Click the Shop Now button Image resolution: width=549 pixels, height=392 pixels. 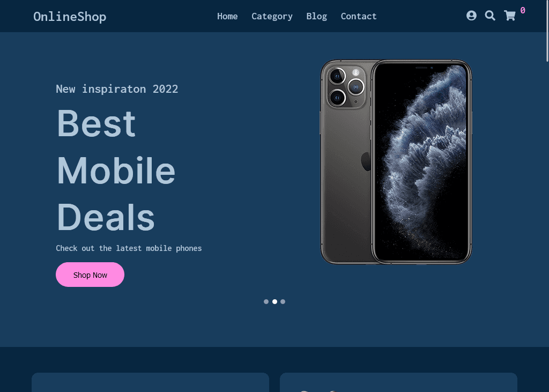click(90, 275)
